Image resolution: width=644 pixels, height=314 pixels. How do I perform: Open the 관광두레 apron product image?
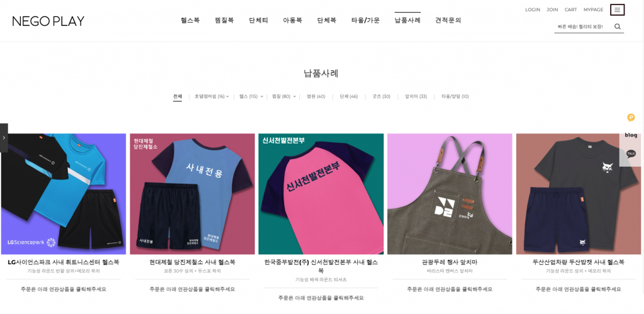click(450, 194)
